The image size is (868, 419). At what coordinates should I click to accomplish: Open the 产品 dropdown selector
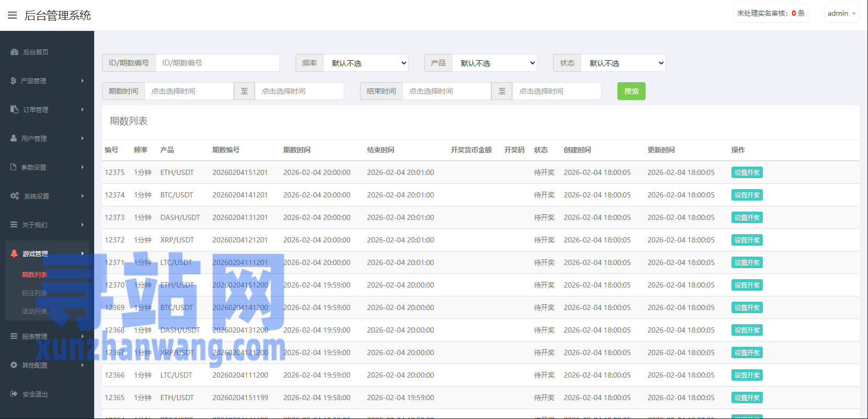coord(494,63)
